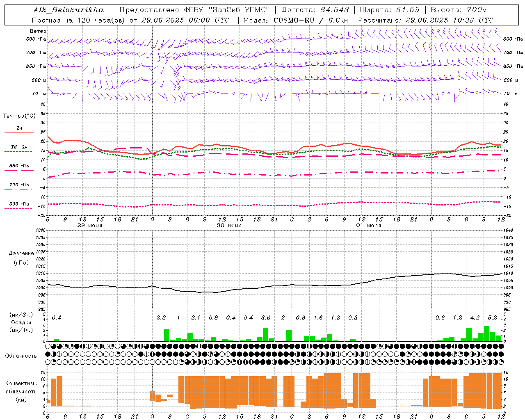
Task: Click the 0.6 precipitation amount
Action: (440, 318)
